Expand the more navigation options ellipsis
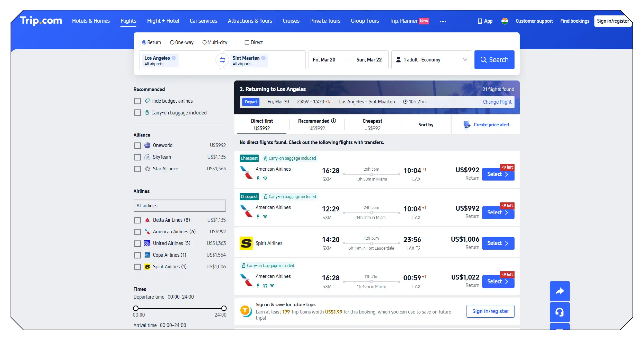 pos(443,21)
